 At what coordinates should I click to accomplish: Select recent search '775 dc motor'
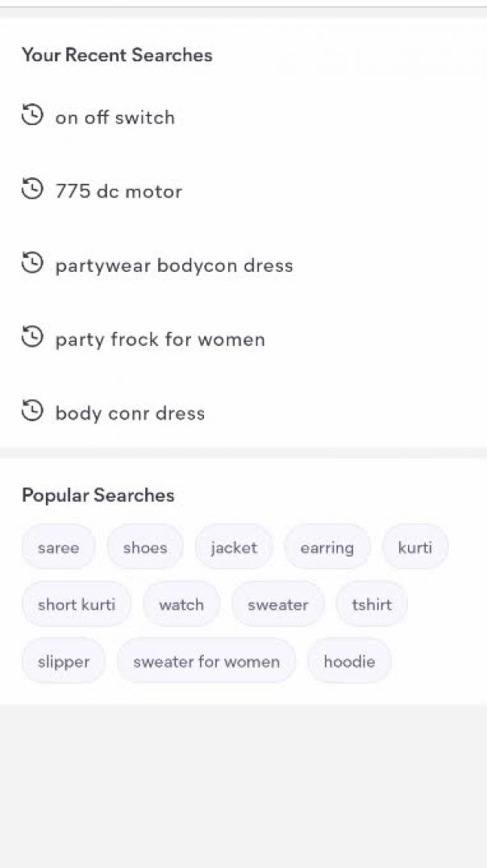tap(119, 192)
